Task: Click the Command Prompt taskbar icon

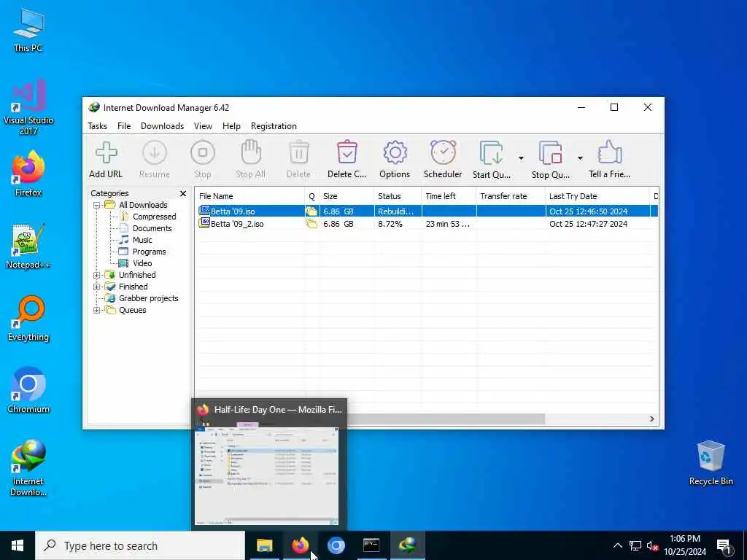Action: (371, 545)
